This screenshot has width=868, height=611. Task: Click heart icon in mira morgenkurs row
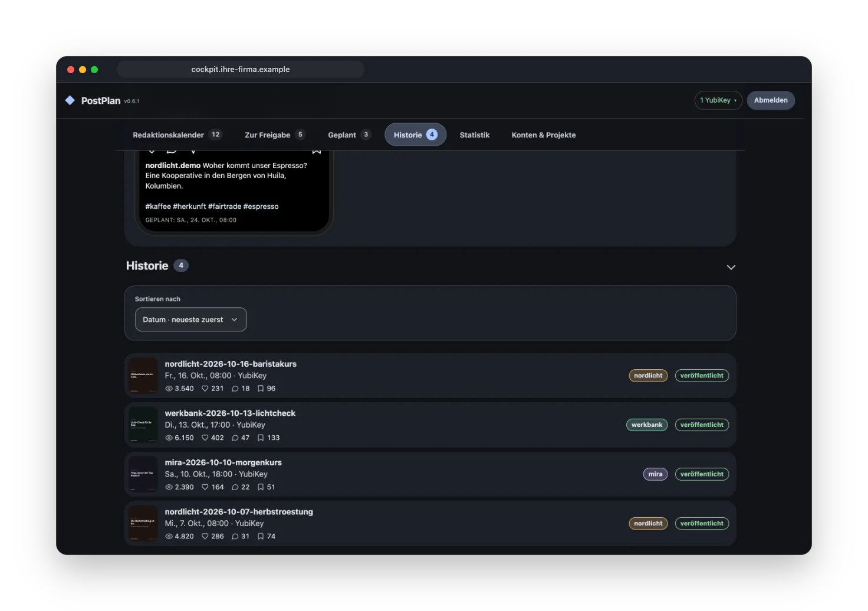(x=205, y=487)
